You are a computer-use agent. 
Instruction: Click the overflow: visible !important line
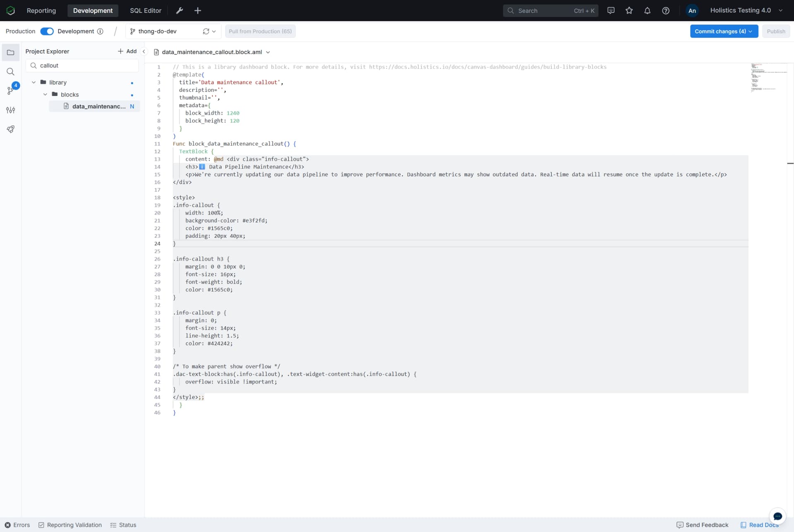231,382
